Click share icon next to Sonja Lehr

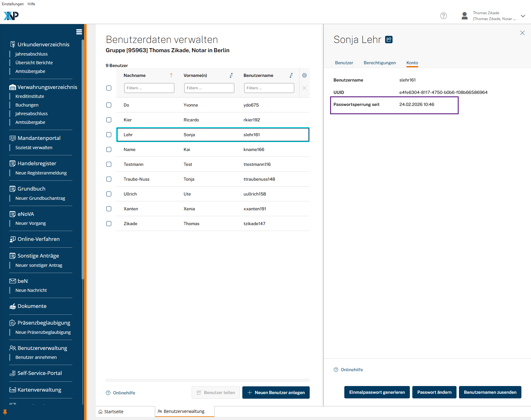(389, 40)
